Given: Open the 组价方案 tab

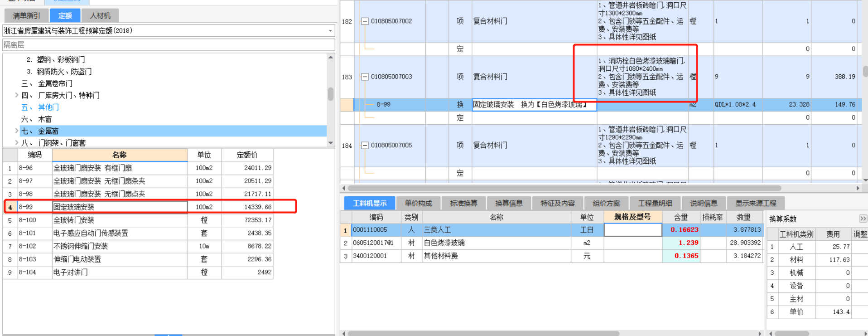Looking at the screenshot, I should click(606, 203).
